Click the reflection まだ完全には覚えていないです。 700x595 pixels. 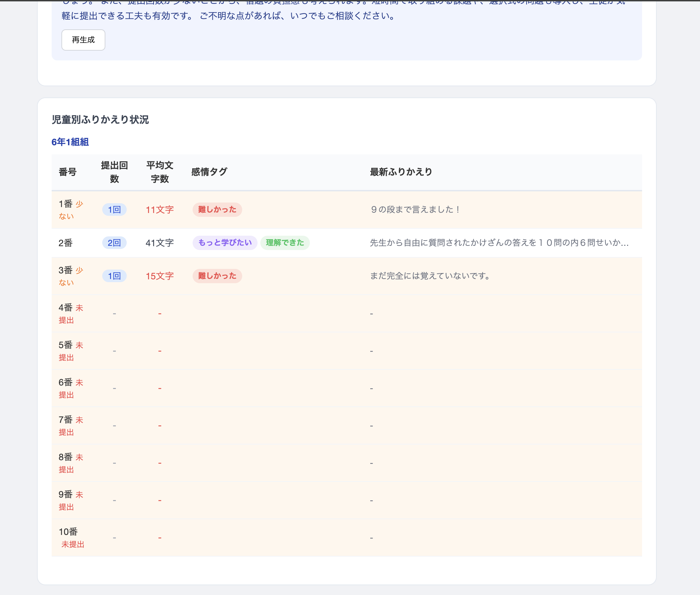(430, 276)
